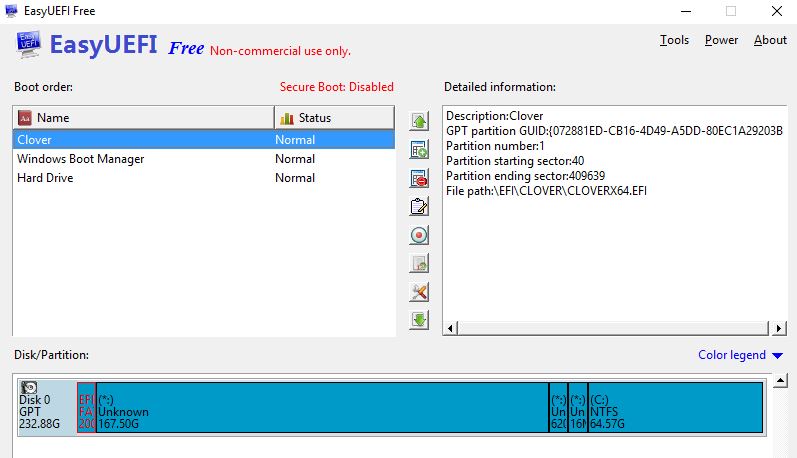Select the Clover boot entry
Image resolution: width=797 pixels, height=458 pixels.
[203, 139]
